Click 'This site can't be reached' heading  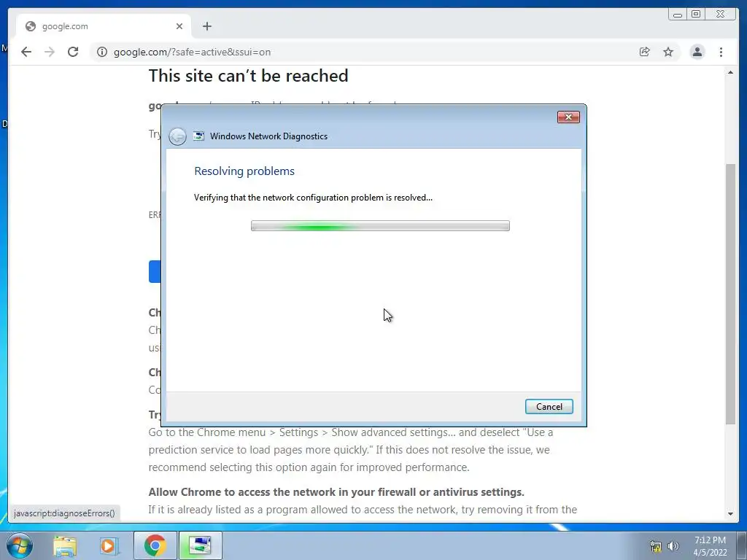coord(248,76)
